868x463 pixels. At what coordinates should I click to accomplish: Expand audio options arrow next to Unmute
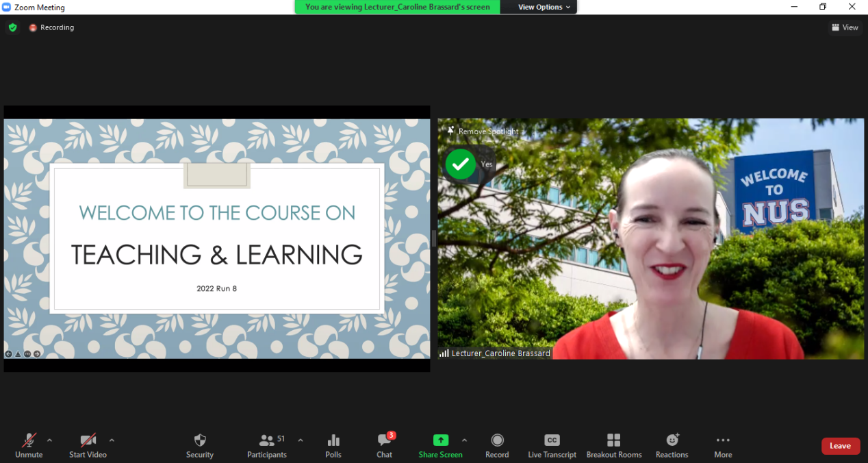49,440
